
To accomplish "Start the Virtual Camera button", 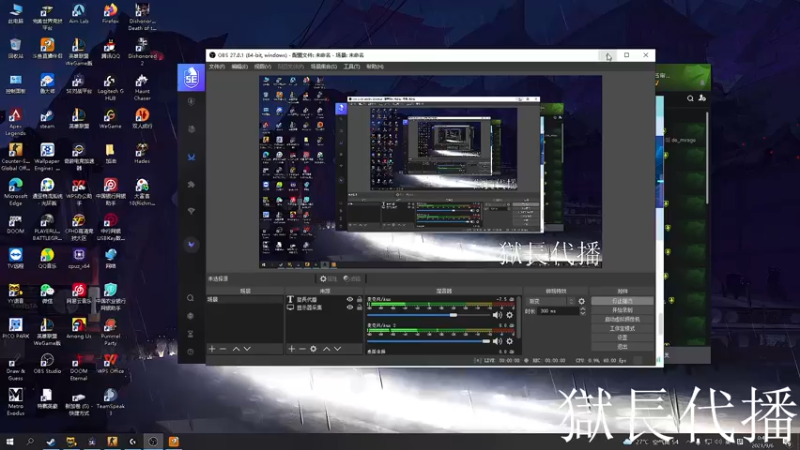I will pyautogui.click(x=622, y=319).
